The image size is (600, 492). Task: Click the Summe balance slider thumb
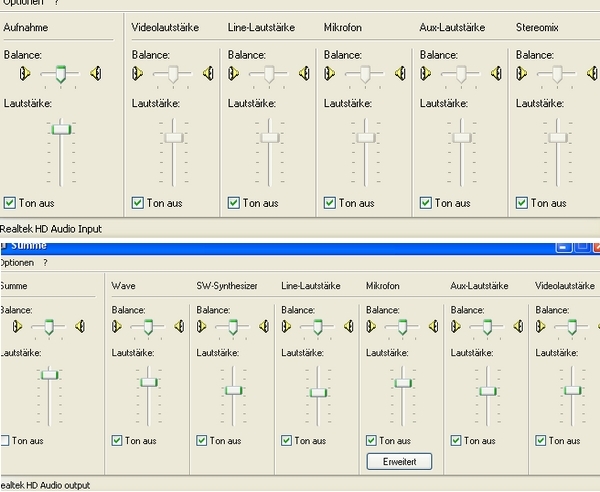[x=49, y=327]
